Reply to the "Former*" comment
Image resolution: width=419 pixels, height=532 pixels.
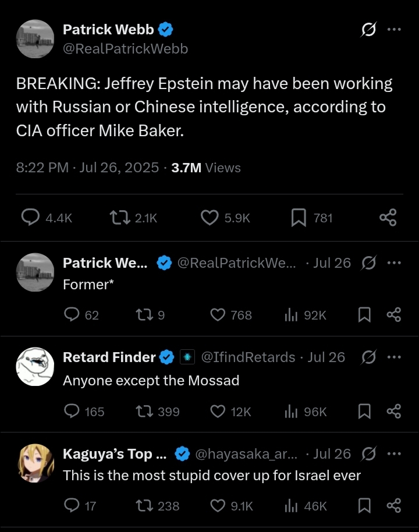point(72,315)
